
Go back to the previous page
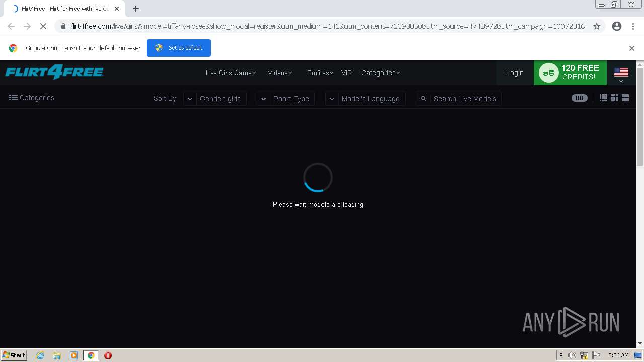pyautogui.click(x=11, y=26)
